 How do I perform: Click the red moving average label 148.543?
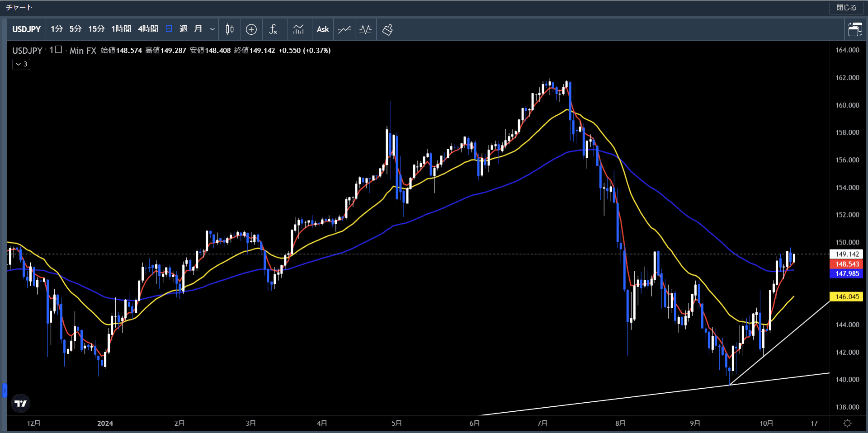847,264
